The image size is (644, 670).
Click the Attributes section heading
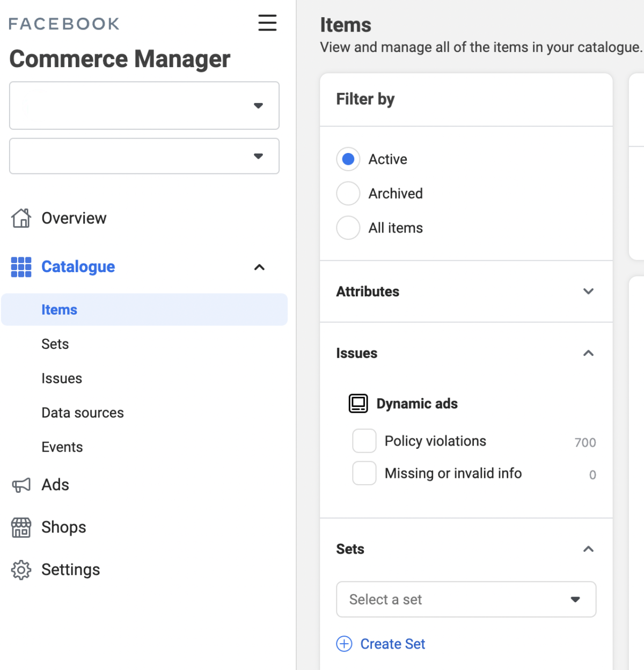pos(368,292)
